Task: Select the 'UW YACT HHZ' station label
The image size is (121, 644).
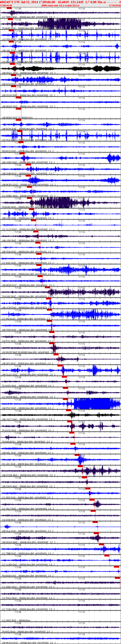Action: (9, 419)
